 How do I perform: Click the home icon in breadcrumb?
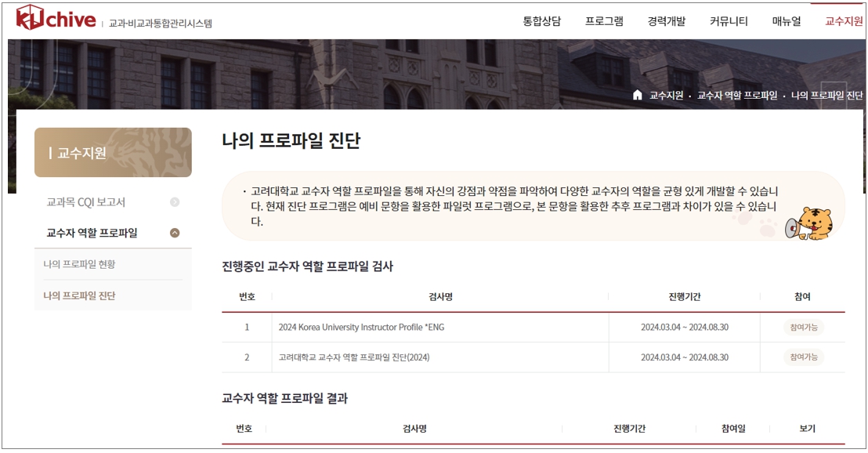point(637,95)
